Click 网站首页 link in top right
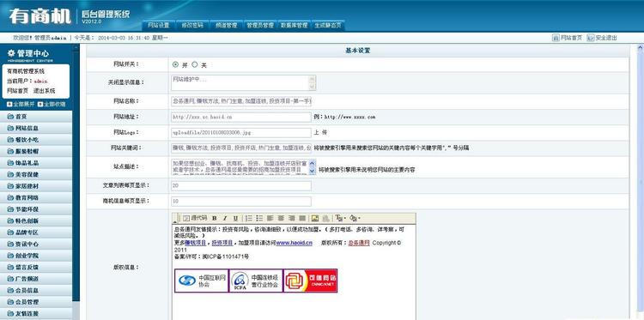 pyautogui.click(x=571, y=38)
